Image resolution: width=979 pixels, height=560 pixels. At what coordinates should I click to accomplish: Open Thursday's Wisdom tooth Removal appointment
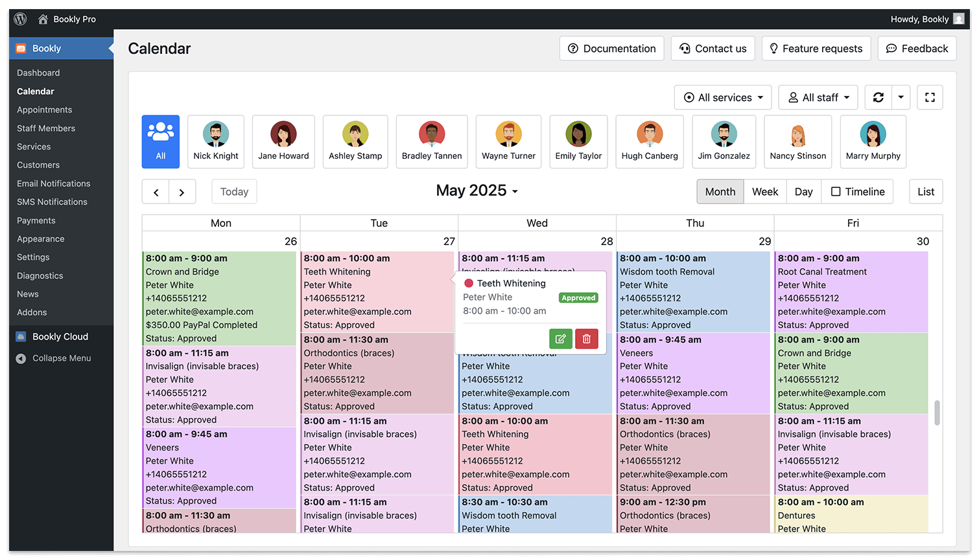693,292
